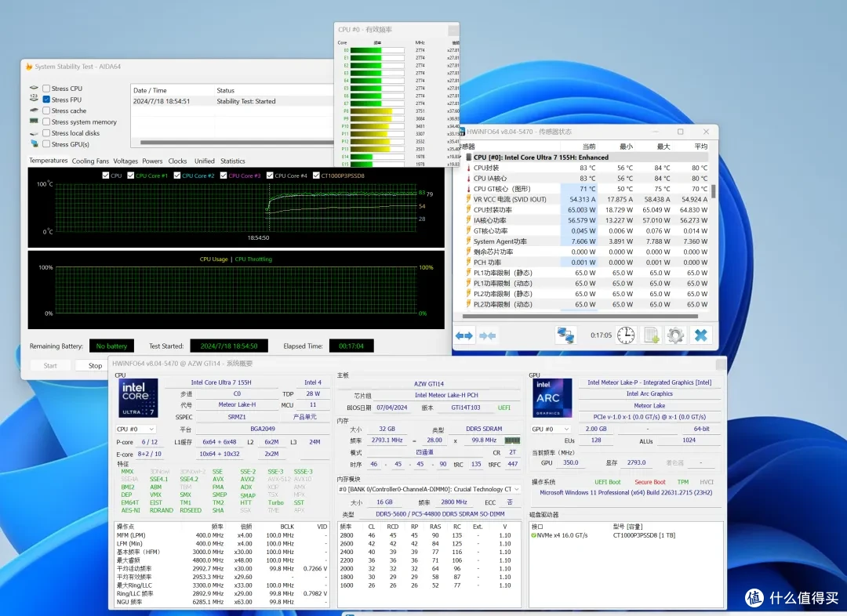Switch to the Powers tab
The image size is (847, 616).
click(x=152, y=161)
